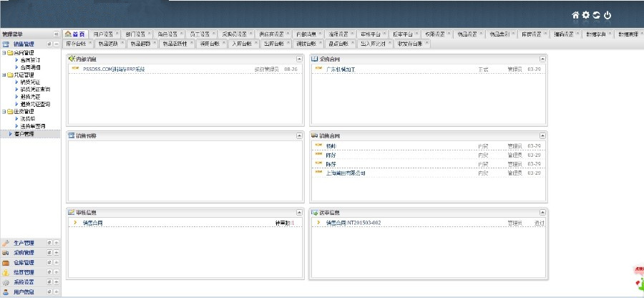Collapse the 管理菜单 sidebar with double-arrow icon
Viewport: 644px width, 298px height.
point(57,34)
